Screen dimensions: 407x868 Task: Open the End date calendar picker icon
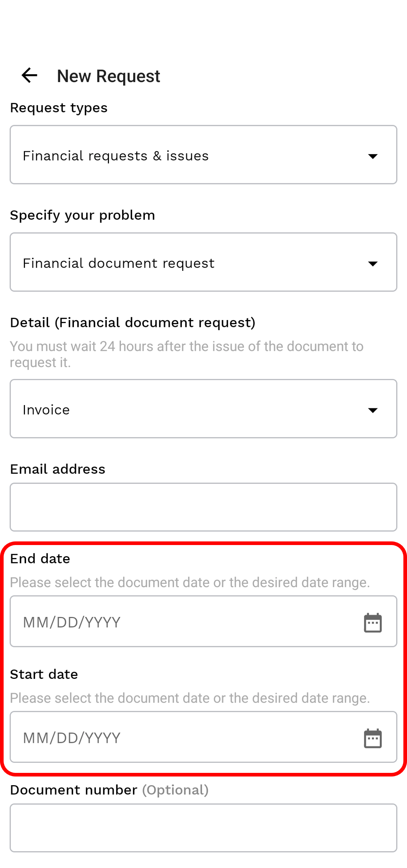coord(373,622)
